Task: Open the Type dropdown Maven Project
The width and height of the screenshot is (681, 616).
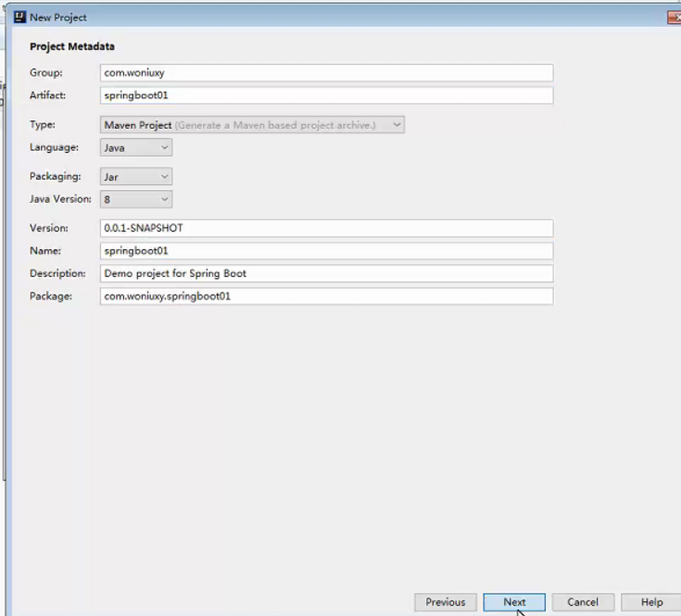Action: click(252, 125)
